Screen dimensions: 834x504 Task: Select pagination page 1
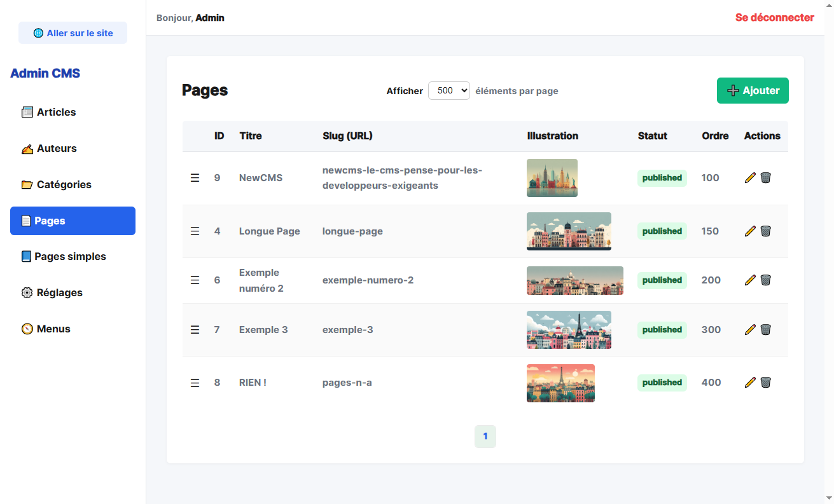(x=485, y=437)
